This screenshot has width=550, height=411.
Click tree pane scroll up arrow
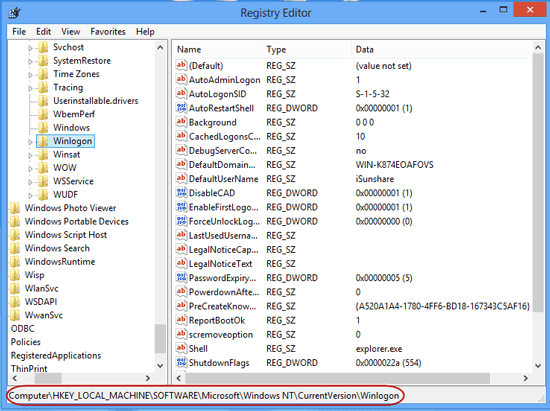(x=160, y=47)
